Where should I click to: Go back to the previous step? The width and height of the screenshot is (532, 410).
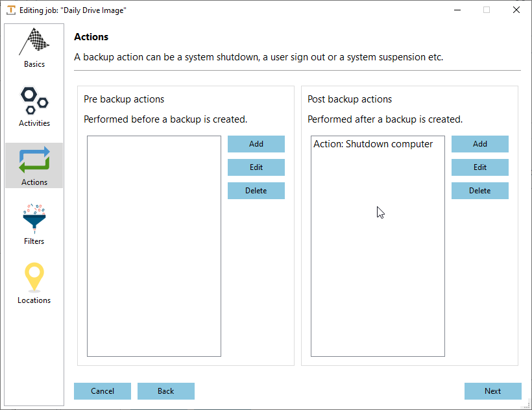pos(165,391)
